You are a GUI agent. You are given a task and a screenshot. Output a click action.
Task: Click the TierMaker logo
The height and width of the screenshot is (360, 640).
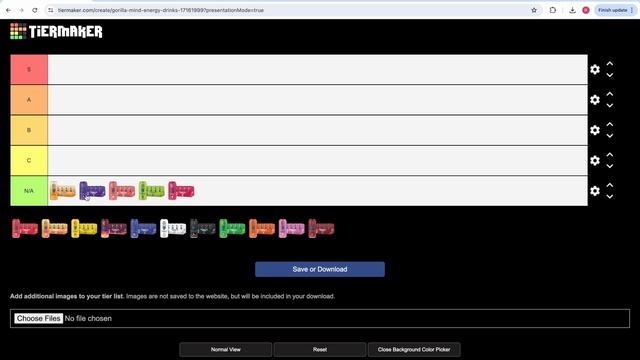coord(56,31)
